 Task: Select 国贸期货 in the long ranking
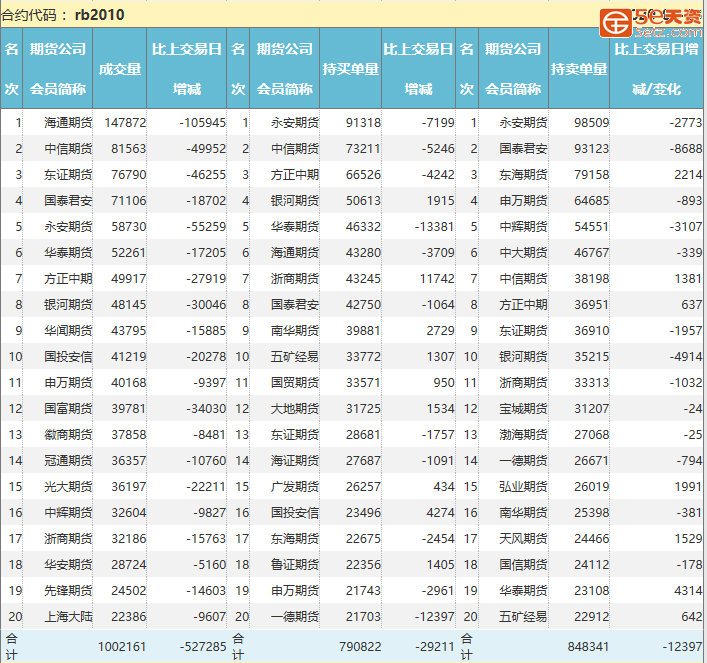pyautogui.click(x=295, y=383)
